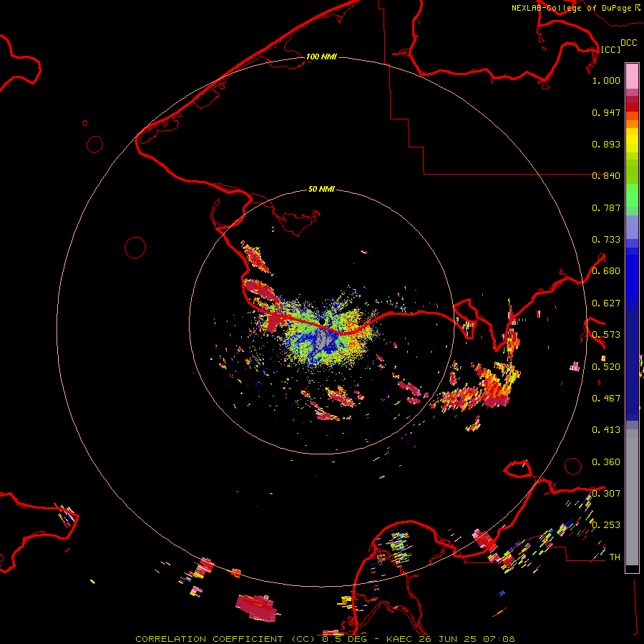
Task: Click the 0.253 legend value
Action: [606, 525]
